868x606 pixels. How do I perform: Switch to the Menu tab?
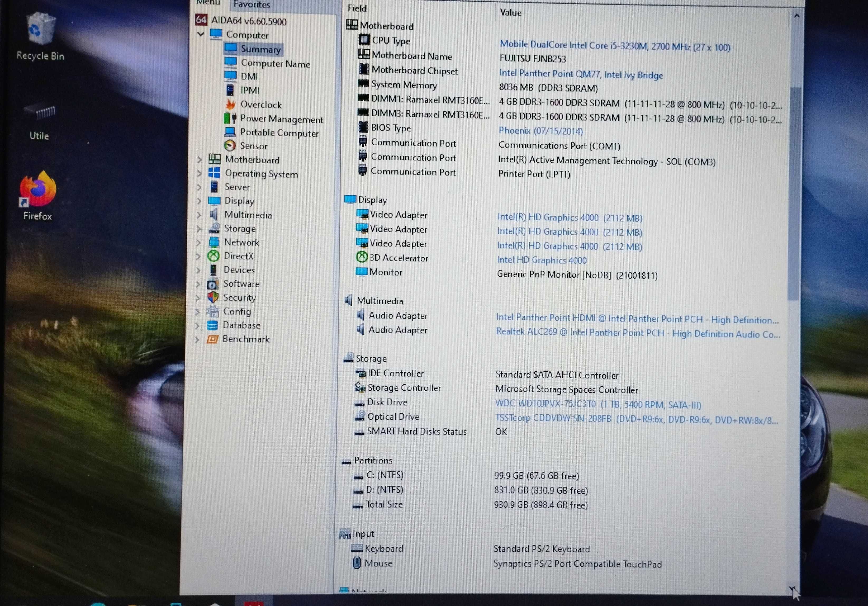coord(208,3)
